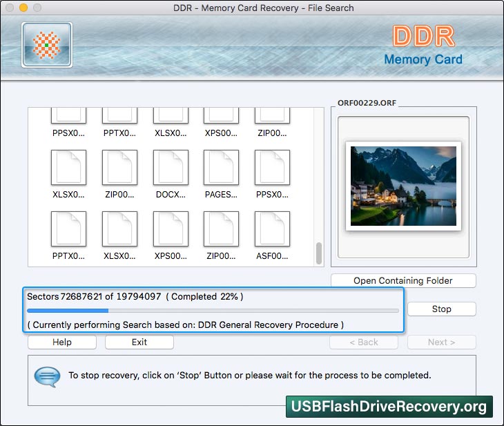Click the blue sector scan progress bar
The width and height of the screenshot is (504, 426).
(213, 311)
